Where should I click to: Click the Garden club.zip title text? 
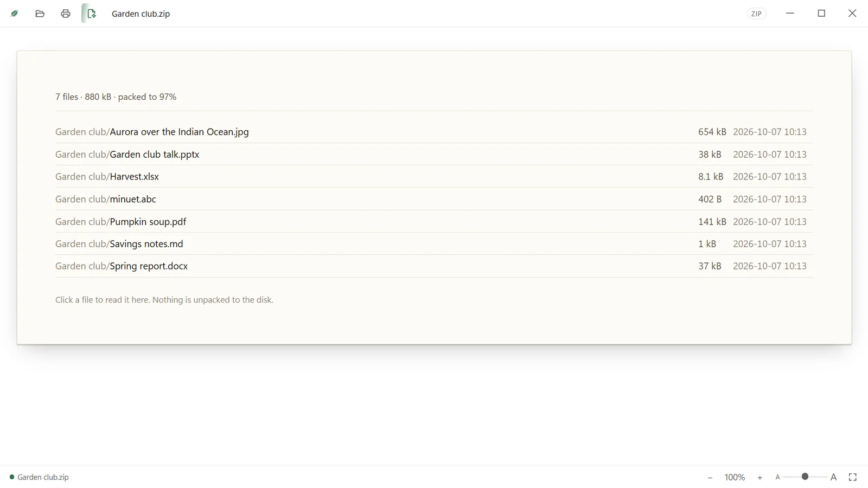coord(141,14)
